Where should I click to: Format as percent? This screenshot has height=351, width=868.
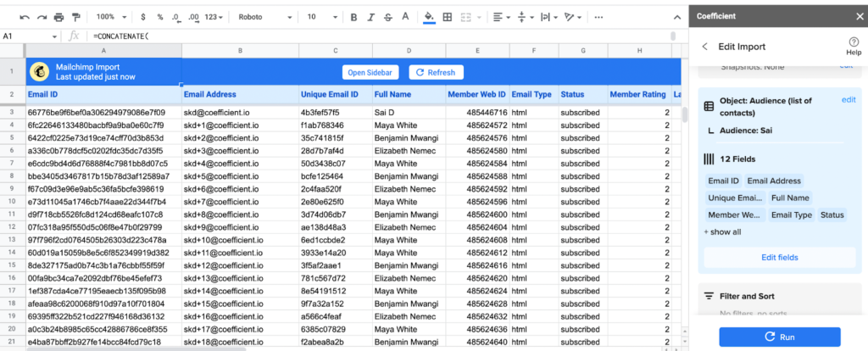pos(159,17)
